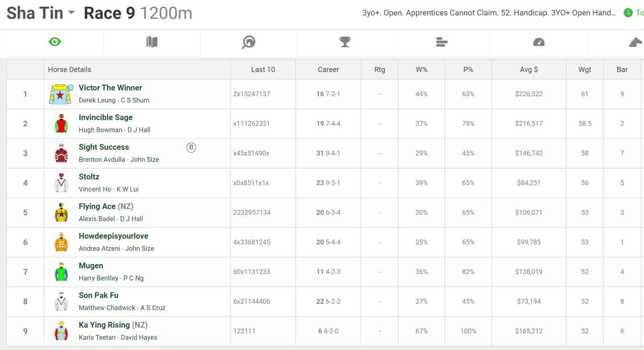Select the speed map magnifier icon
Image resolution: width=644 pixels, height=350 pixels.
[x=248, y=42]
